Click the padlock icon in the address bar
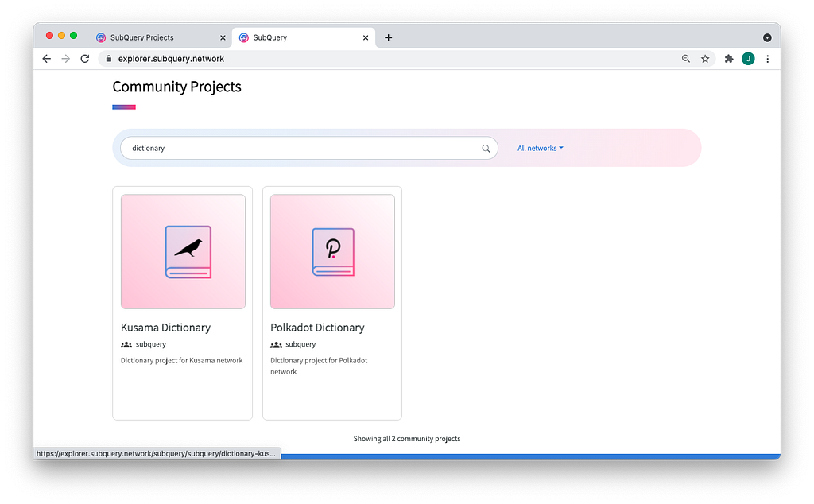The image size is (814, 504). tap(108, 59)
